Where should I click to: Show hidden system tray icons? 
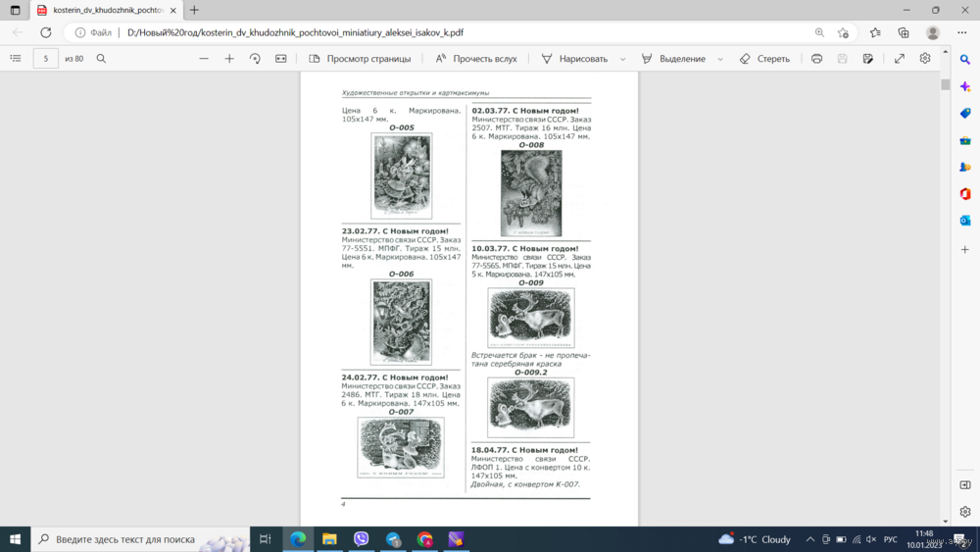tap(810, 539)
